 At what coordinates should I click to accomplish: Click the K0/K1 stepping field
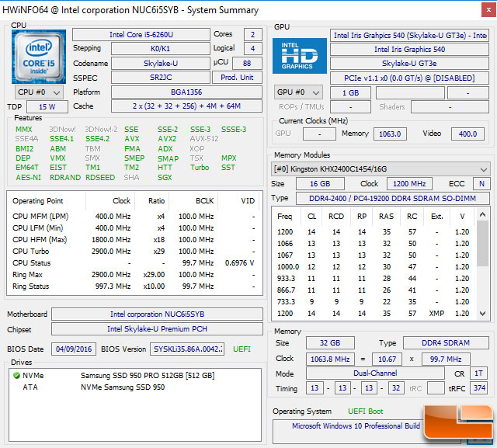161,48
